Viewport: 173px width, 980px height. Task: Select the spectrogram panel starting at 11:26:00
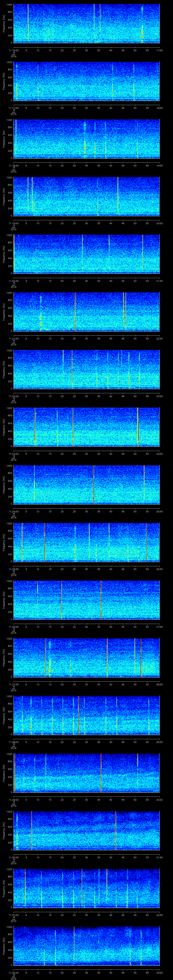click(87, 600)
